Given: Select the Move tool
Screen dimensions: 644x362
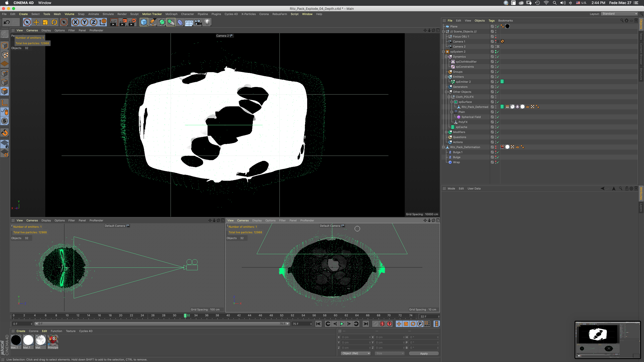Looking at the screenshot, I should point(36,22).
